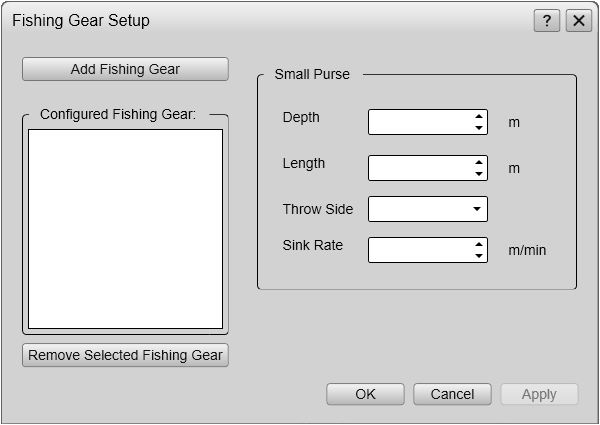Click the Apply button
The width and height of the screenshot is (600, 425).
point(539,394)
